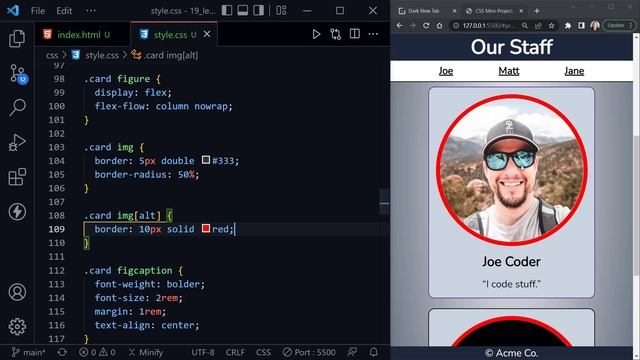Reload the browser page

tap(426, 25)
